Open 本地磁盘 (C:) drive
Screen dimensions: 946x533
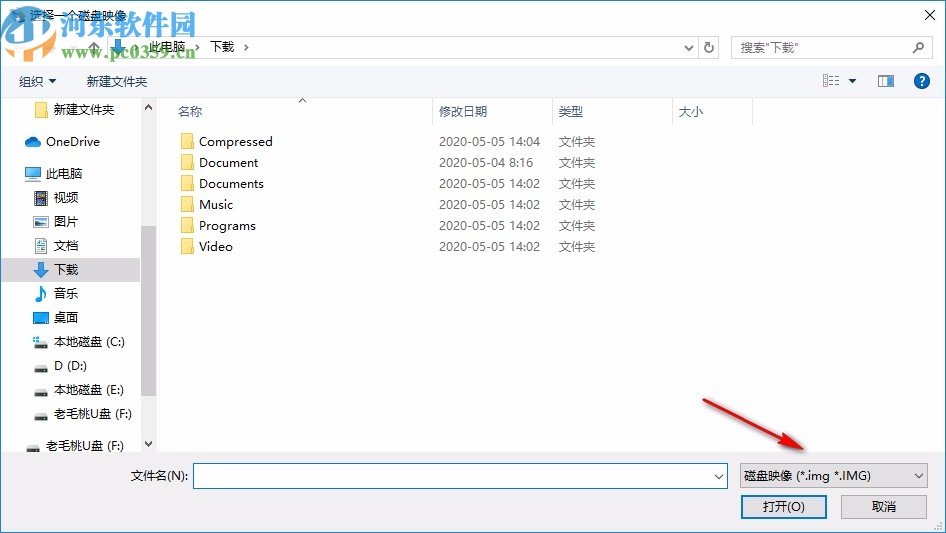(78, 342)
